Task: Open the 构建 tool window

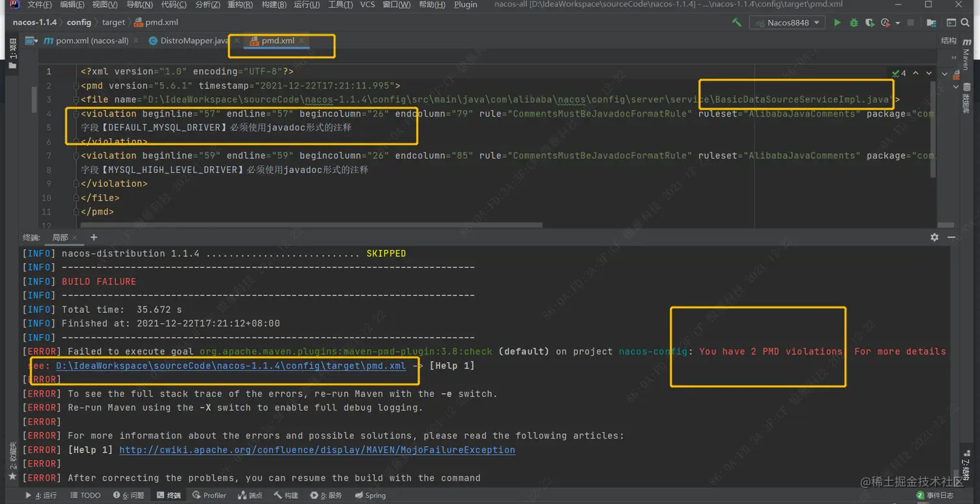Action: [286, 496]
